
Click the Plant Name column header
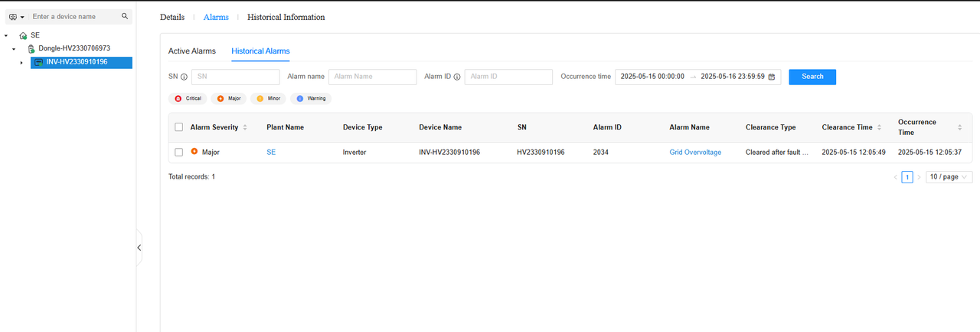click(285, 127)
